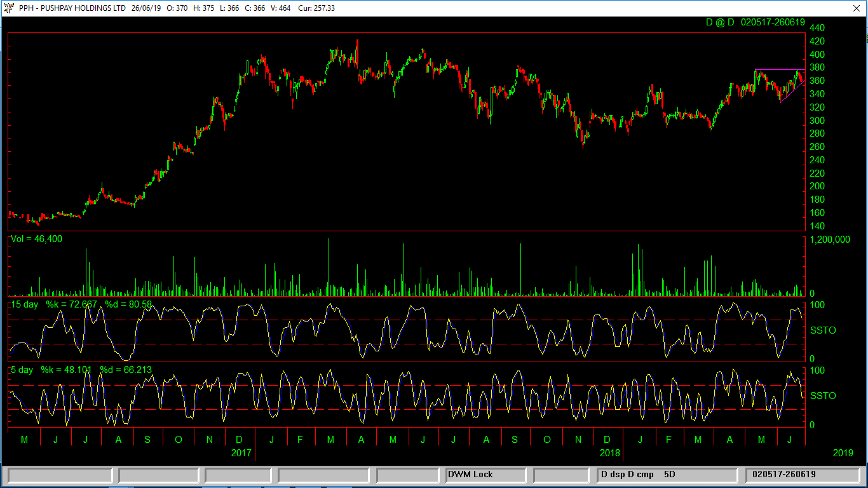Click the 020517-260619 date range status field
This screenshot has height=488, width=868.
click(x=801, y=475)
